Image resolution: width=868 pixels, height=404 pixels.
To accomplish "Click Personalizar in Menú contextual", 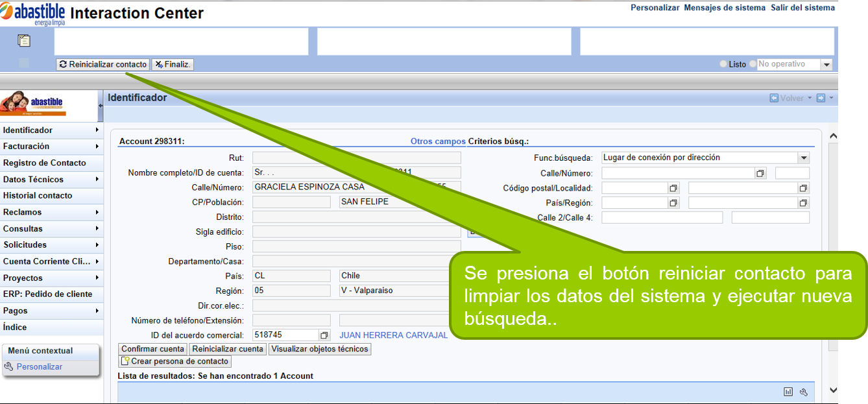I will point(40,366).
